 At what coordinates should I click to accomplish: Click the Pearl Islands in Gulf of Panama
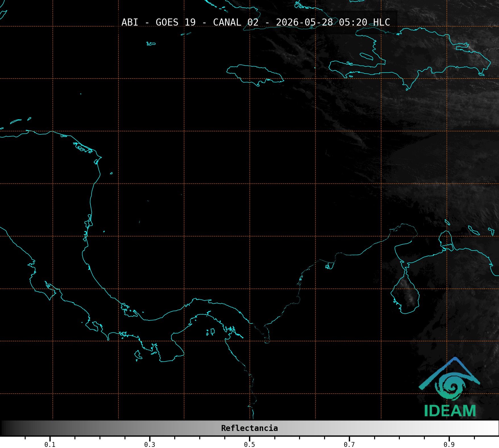(x=211, y=332)
